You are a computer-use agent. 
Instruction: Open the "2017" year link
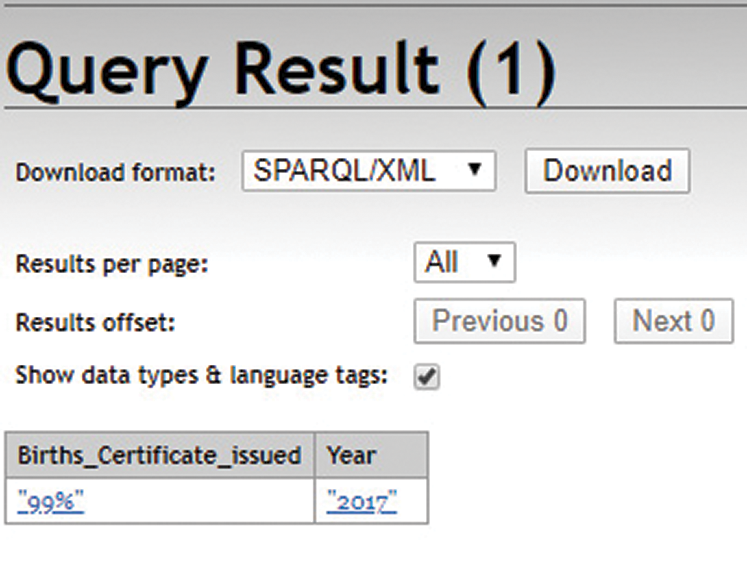(361, 501)
